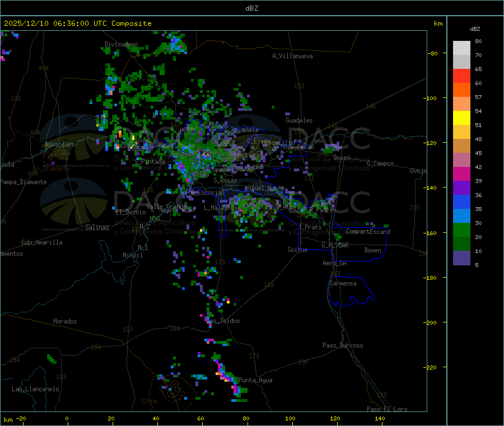Screen dimensions: 504x426
Task: Click the S_Pintada label
Action: click(x=150, y=162)
